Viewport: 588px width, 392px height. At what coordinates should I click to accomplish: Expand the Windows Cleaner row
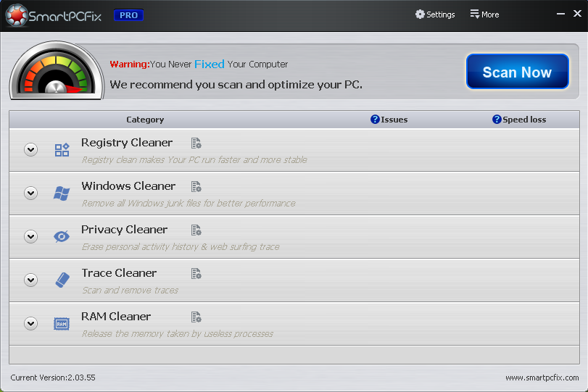tap(30, 193)
